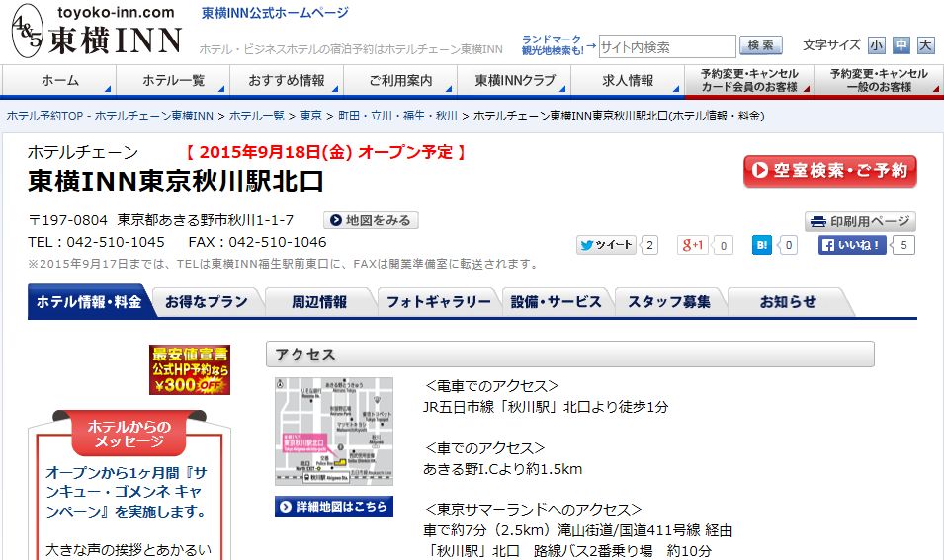
Task: Click the Facebook いいね! button
Action: [852, 245]
